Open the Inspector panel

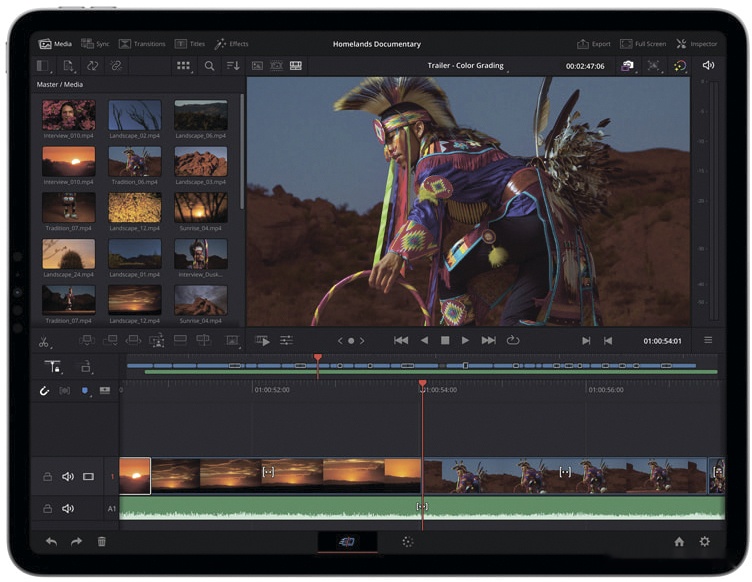696,44
